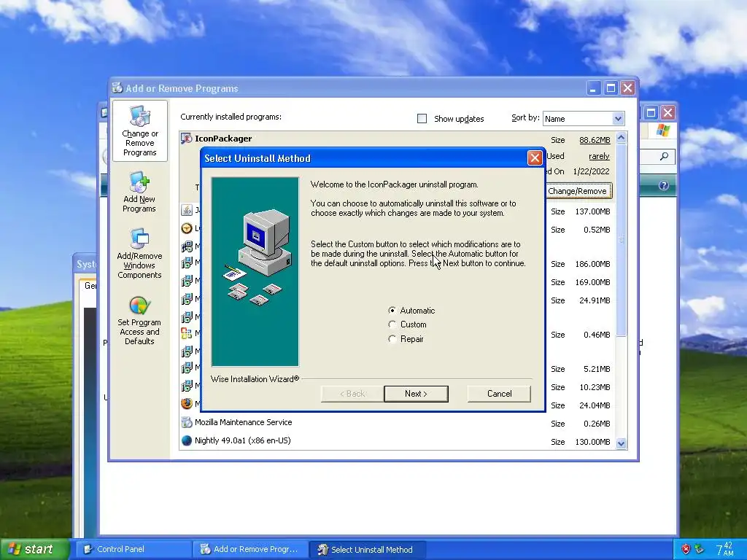Close the Select Uninstall Method dialog
Image resolution: width=747 pixels, height=560 pixels.
click(x=535, y=157)
